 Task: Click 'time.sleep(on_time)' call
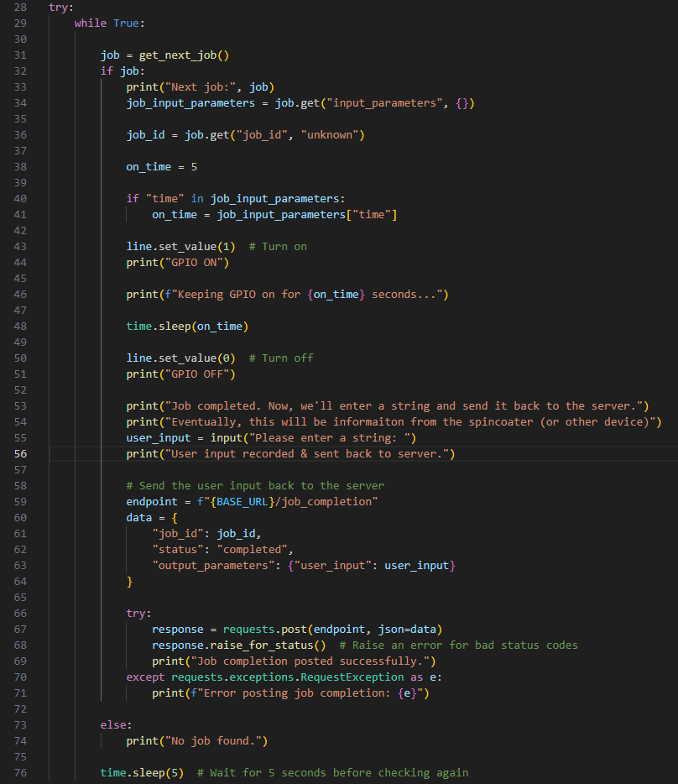187,327
